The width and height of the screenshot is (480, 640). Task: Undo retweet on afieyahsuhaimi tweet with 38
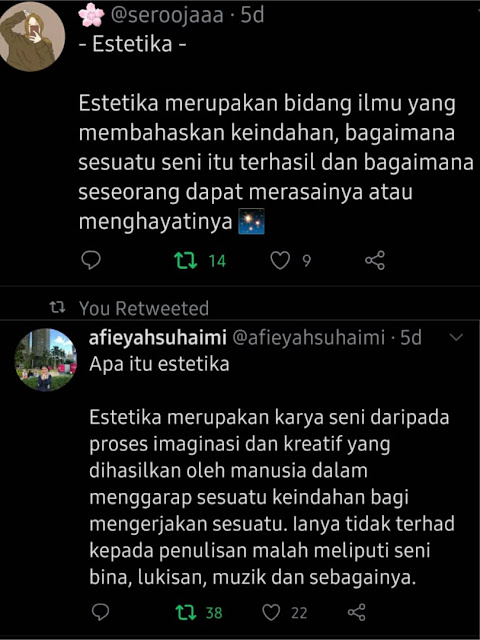pos(186,612)
